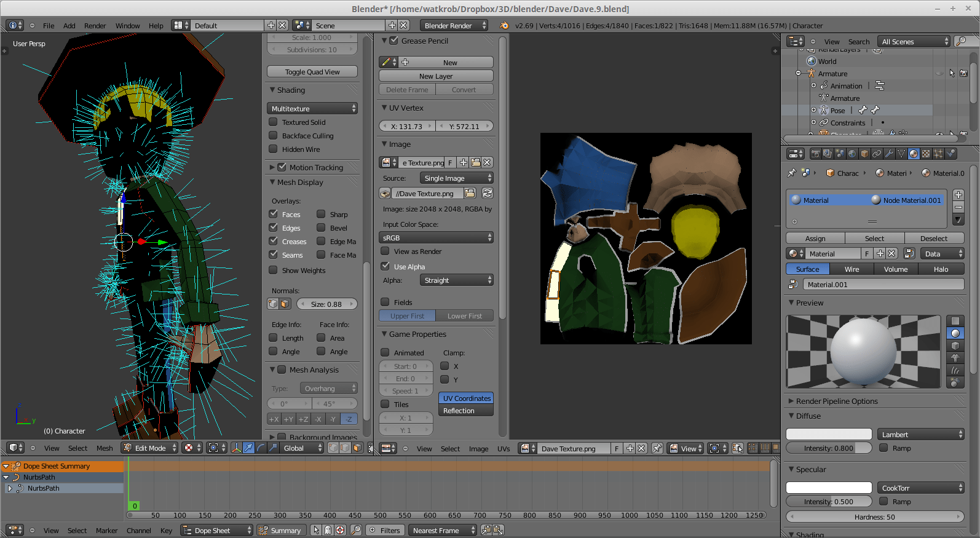Open the Blender Render engine dropdown
Screen dimensions: 980x538
454,26
